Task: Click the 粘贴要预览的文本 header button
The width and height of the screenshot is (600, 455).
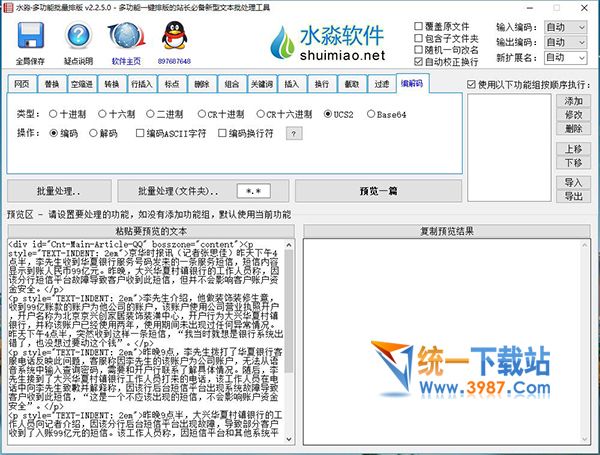Action: [151, 231]
